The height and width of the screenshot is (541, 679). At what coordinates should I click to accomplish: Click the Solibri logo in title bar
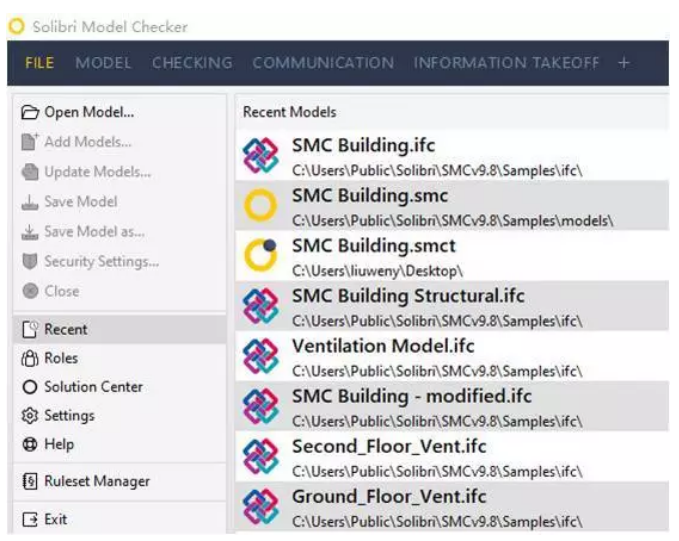[x=16, y=26]
